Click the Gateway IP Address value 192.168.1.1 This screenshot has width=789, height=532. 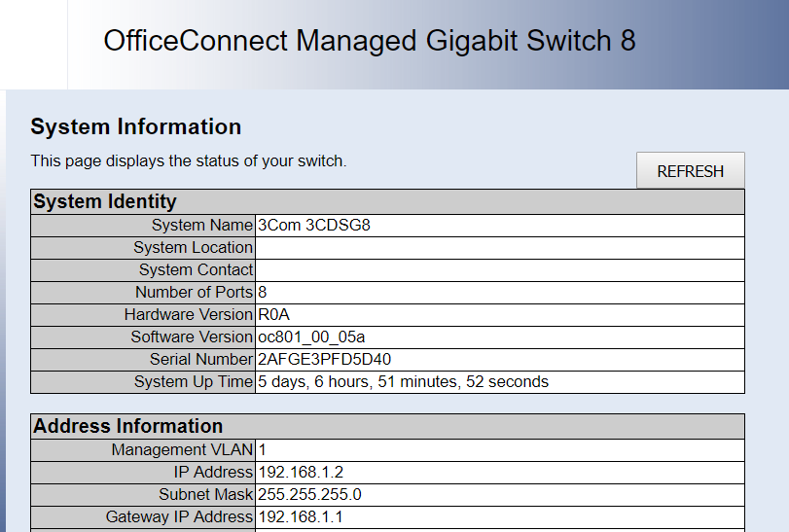coord(301,516)
